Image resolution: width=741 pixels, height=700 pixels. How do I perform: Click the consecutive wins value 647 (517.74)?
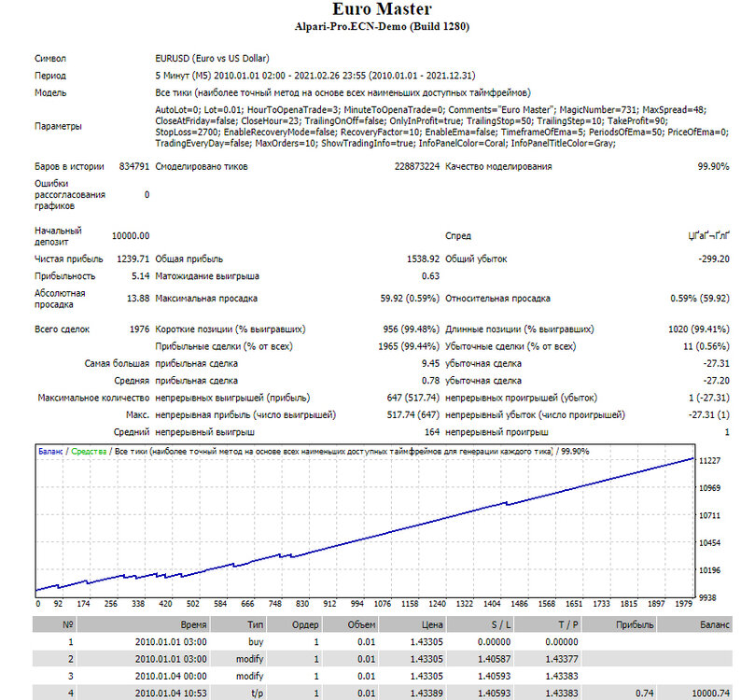[413, 398]
